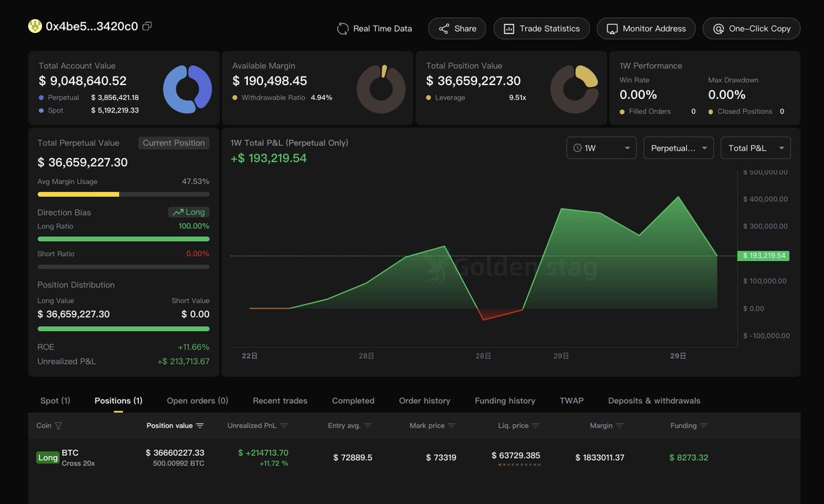824x504 pixels.
Task: Sort by Unrealized PnL column icon
Action: coord(284,426)
